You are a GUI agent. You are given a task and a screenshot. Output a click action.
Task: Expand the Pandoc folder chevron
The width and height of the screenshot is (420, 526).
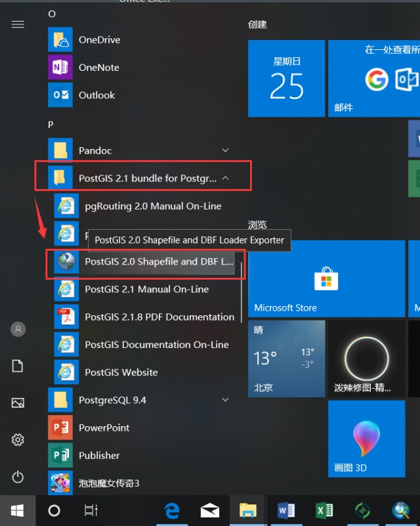(225, 150)
